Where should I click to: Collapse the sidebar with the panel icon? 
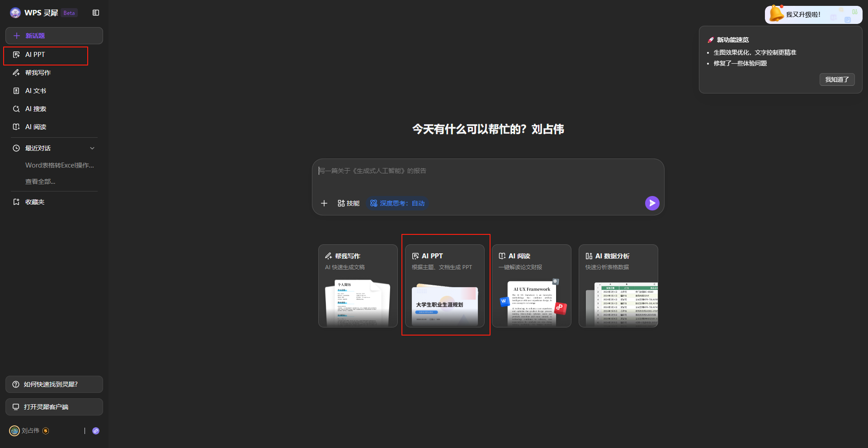tap(95, 13)
